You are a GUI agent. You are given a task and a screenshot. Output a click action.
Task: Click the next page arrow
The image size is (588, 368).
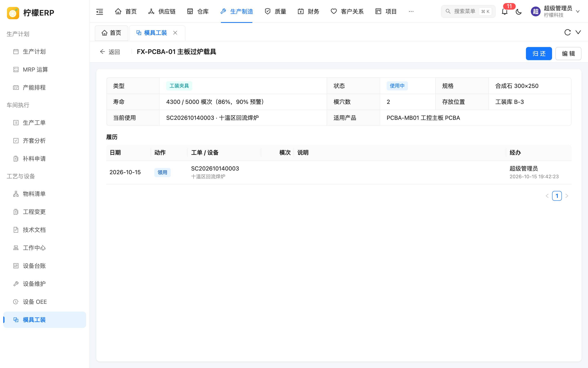567,196
